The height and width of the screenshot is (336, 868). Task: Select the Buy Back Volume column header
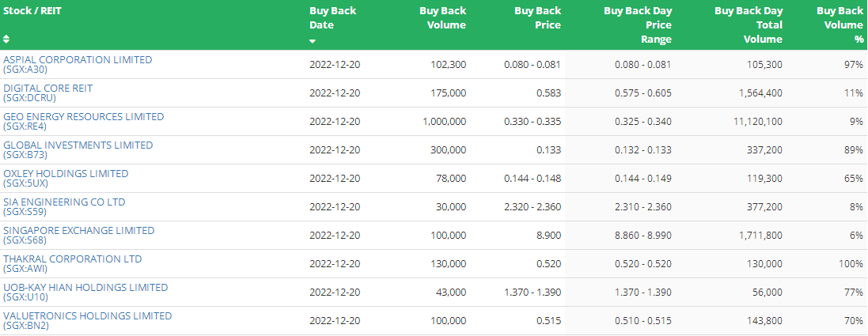click(442, 17)
